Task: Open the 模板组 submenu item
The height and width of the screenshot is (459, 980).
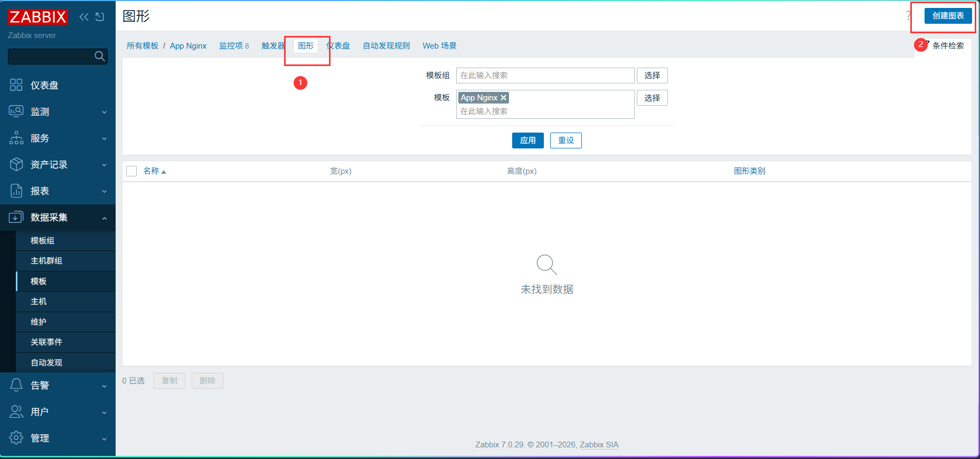Action: (65, 240)
